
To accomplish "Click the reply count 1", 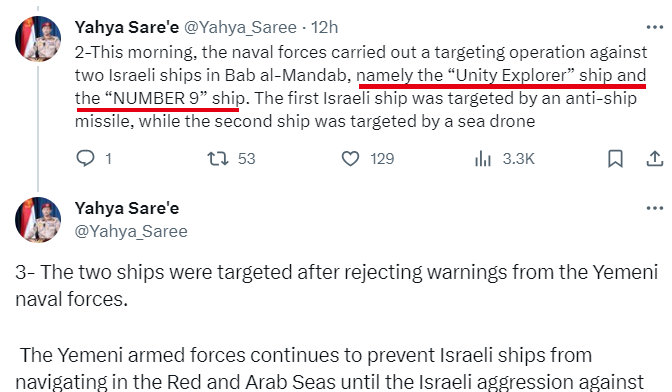I will point(108,159).
